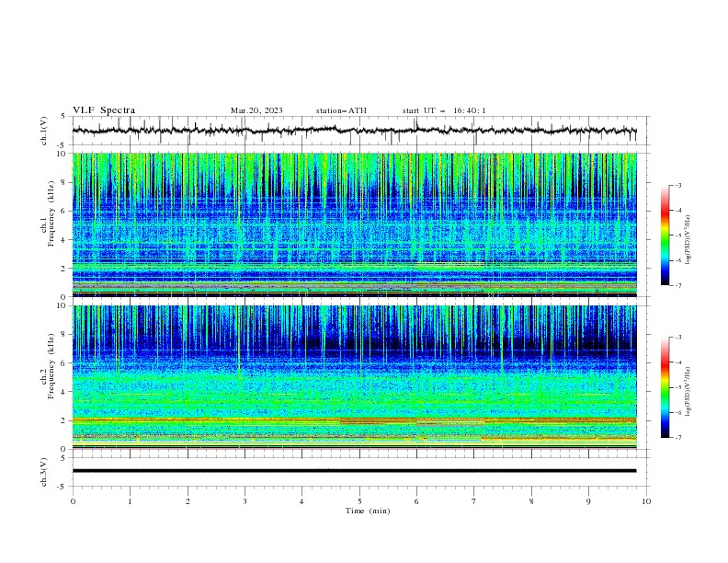This screenshot has height=563, width=728.
Task: Click the "-7" tick on ch.1 color bar
Action: coord(677,285)
